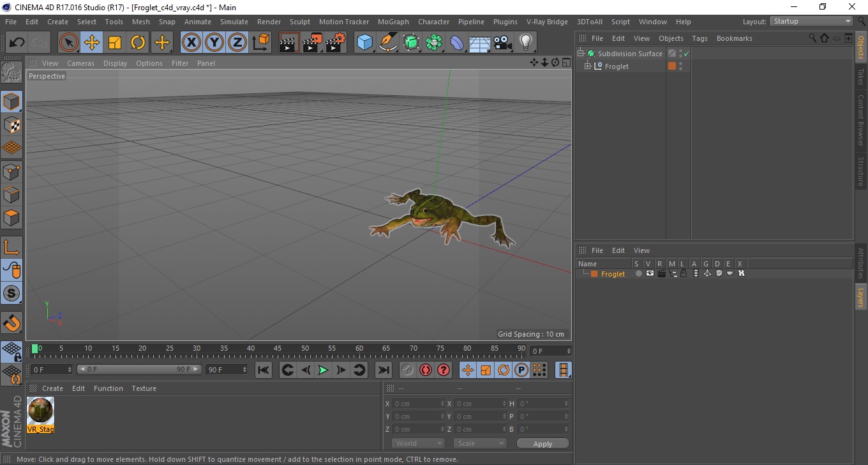This screenshot has width=868, height=465.
Task: Open the V-Ray Bridge menu
Action: [x=547, y=22]
